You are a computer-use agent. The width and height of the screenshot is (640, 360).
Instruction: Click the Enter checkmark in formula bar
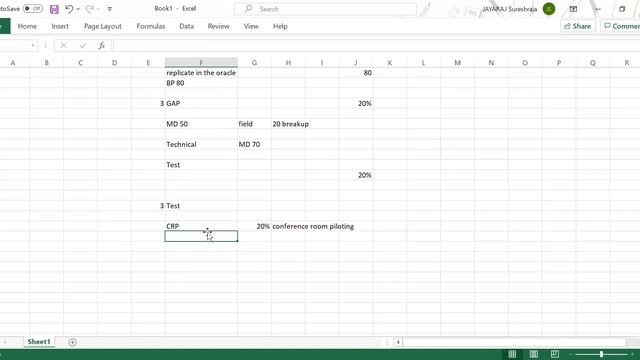coord(83,45)
